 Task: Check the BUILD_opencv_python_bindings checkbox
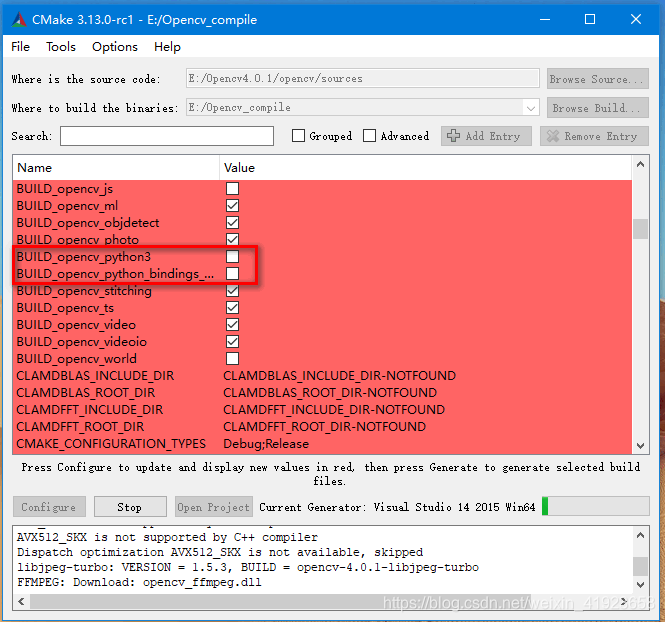click(x=232, y=273)
